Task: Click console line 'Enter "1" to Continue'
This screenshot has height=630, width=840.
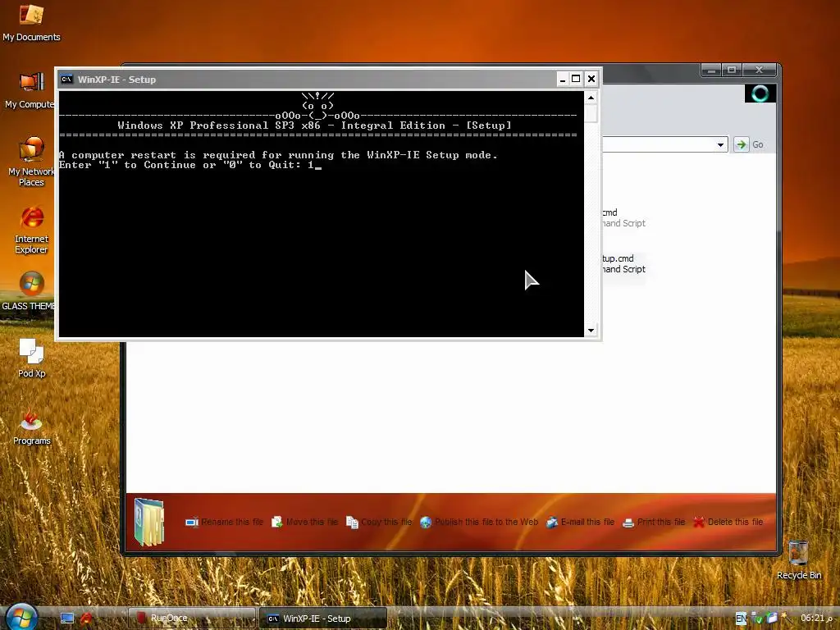Action: pos(190,165)
